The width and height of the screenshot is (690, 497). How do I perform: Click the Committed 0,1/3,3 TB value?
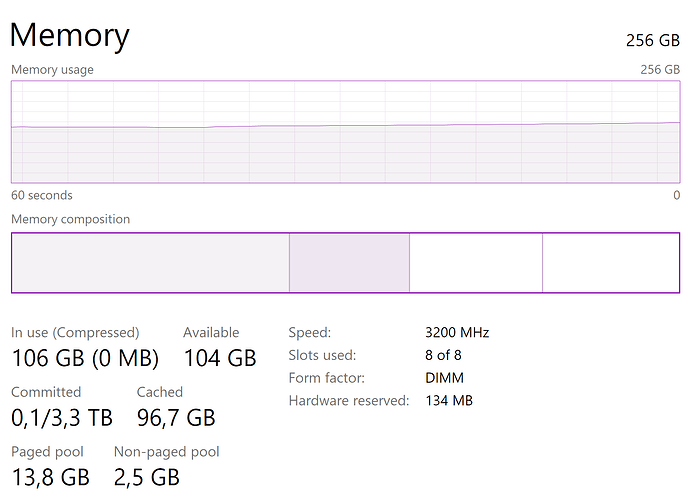coord(62,417)
